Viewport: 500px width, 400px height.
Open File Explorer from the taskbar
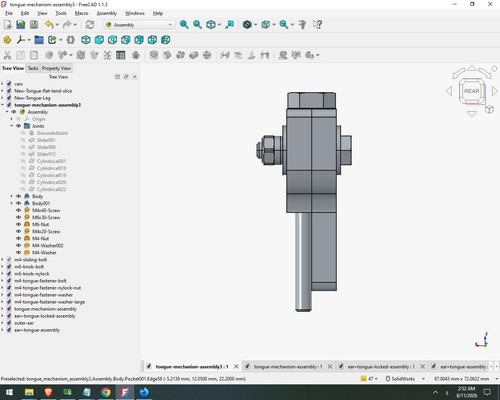(29, 392)
